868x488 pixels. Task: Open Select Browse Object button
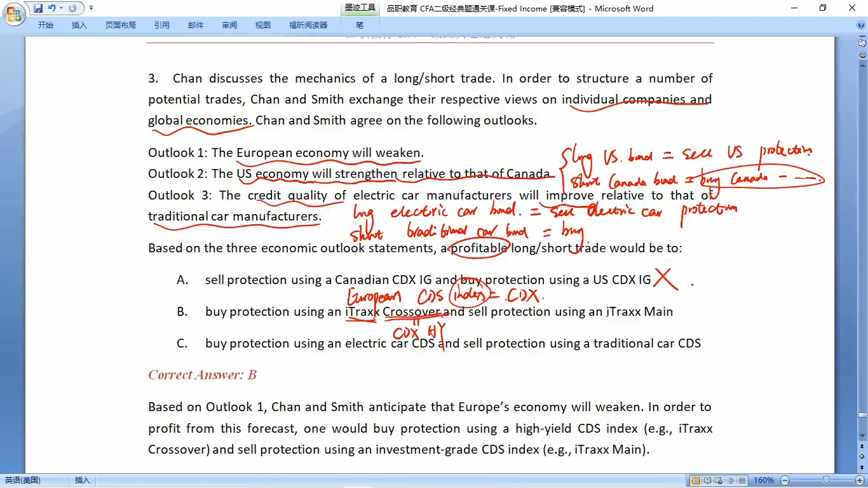tap(862, 457)
